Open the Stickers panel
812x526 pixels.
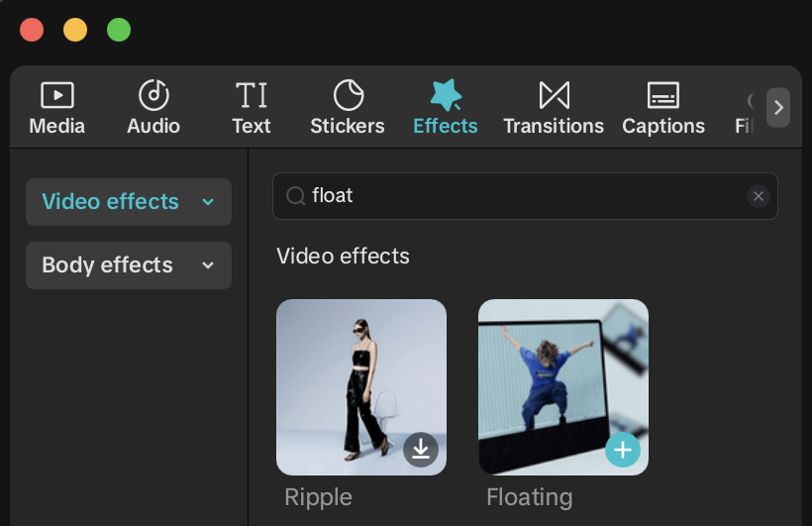pyautogui.click(x=348, y=108)
